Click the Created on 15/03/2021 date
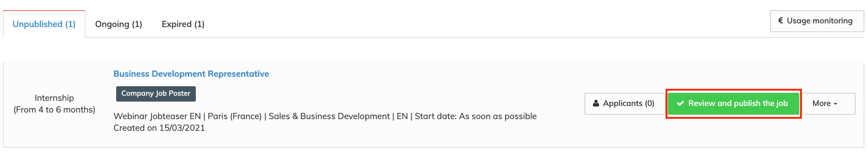 pyautogui.click(x=159, y=128)
